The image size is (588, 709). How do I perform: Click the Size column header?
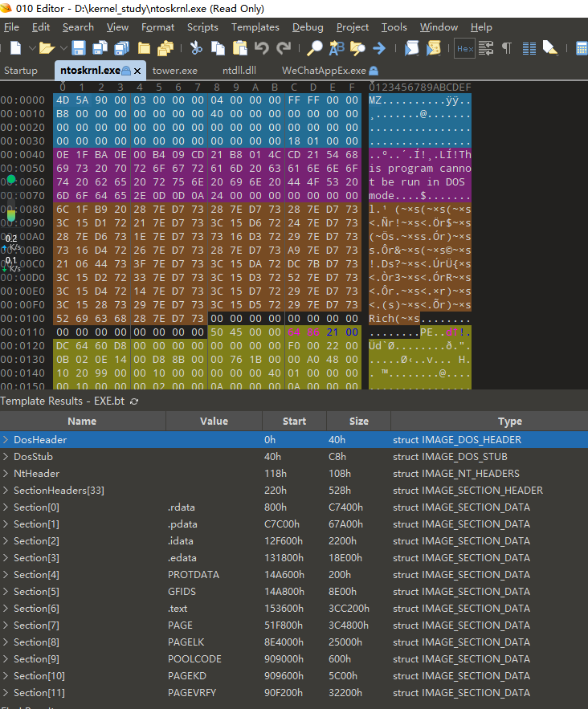coord(359,421)
